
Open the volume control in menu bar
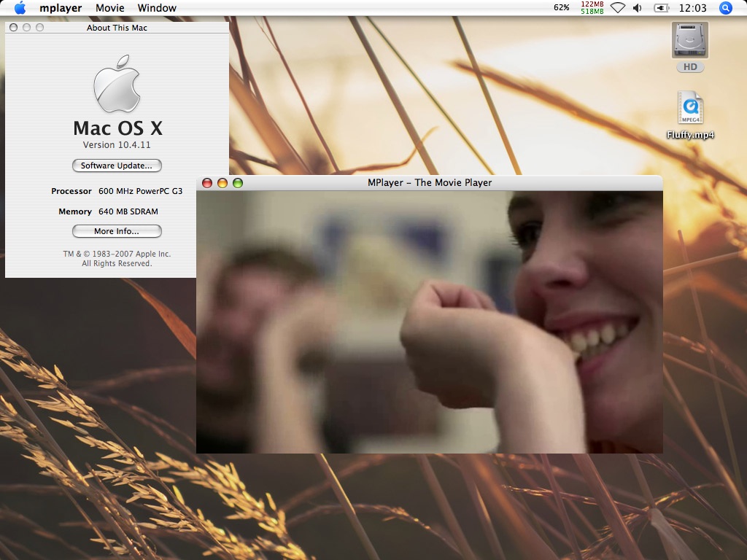click(x=638, y=7)
